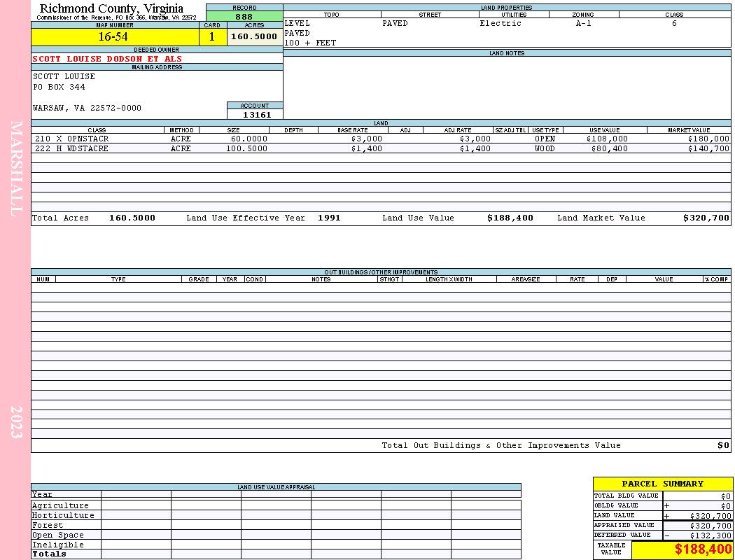Click Land Use Effective Year 1991

[x=329, y=218]
